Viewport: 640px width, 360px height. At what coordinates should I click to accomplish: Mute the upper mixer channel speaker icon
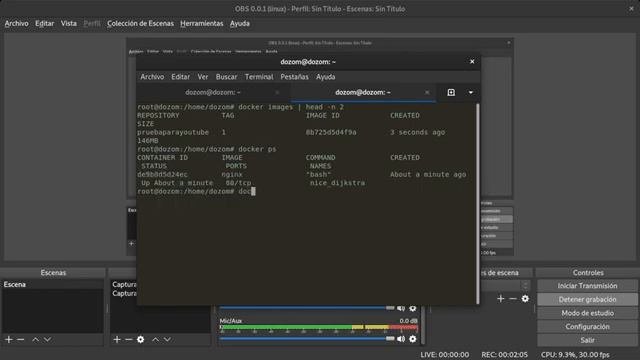point(401,308)
